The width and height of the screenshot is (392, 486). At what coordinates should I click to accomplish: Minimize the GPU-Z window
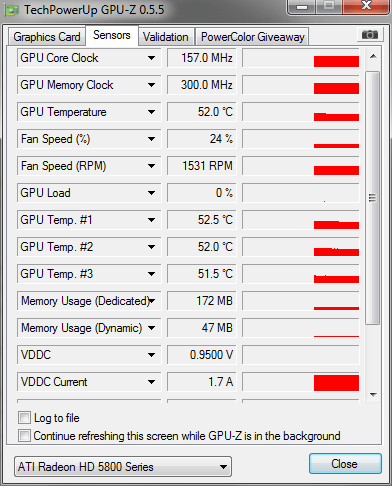pyautogui.click(x=302, y=7)
